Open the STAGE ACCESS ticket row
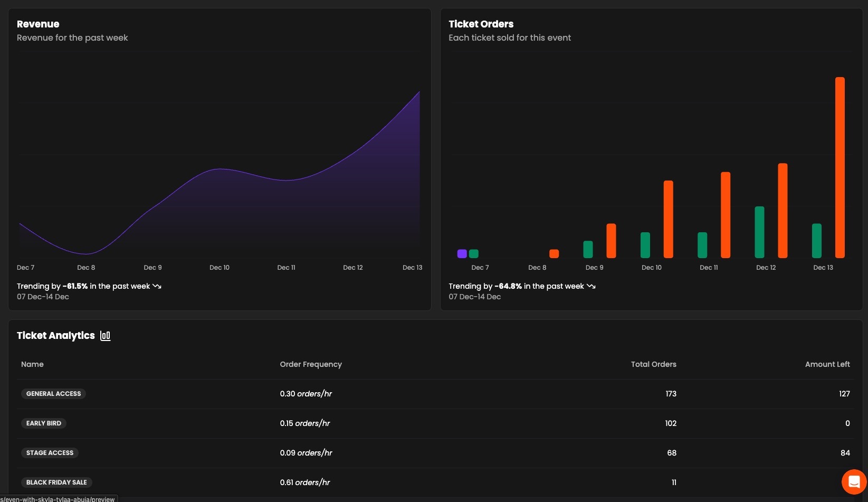 tap(50, 452)
